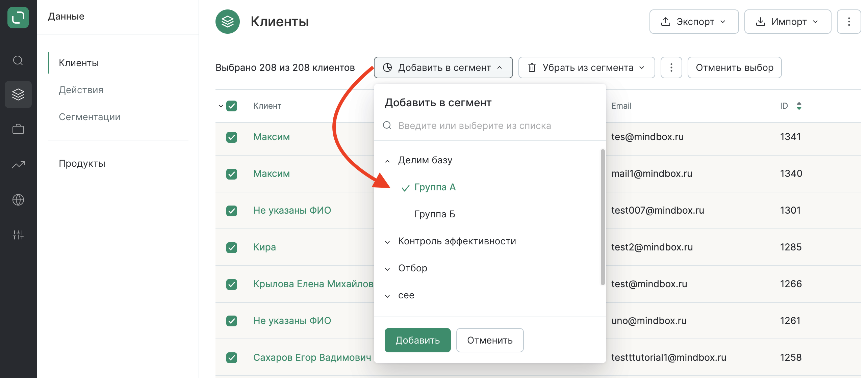Click the green Клиенты header layers icon

[228, 22]
